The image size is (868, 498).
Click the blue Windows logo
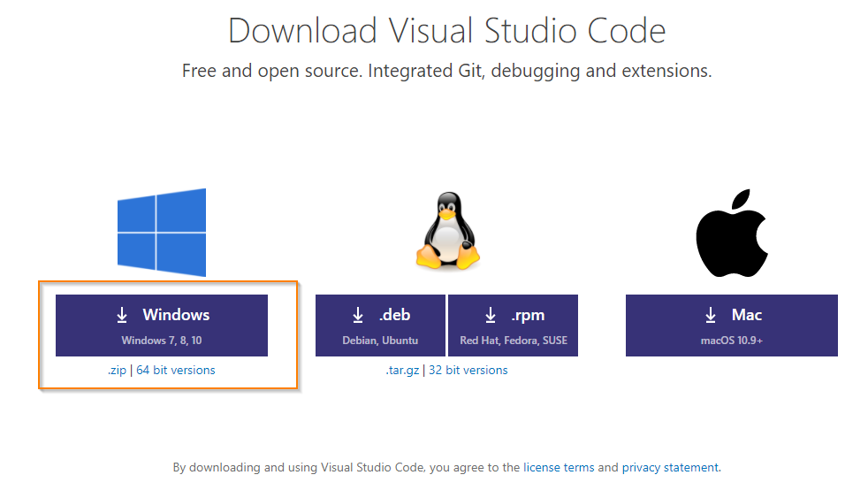162,232
